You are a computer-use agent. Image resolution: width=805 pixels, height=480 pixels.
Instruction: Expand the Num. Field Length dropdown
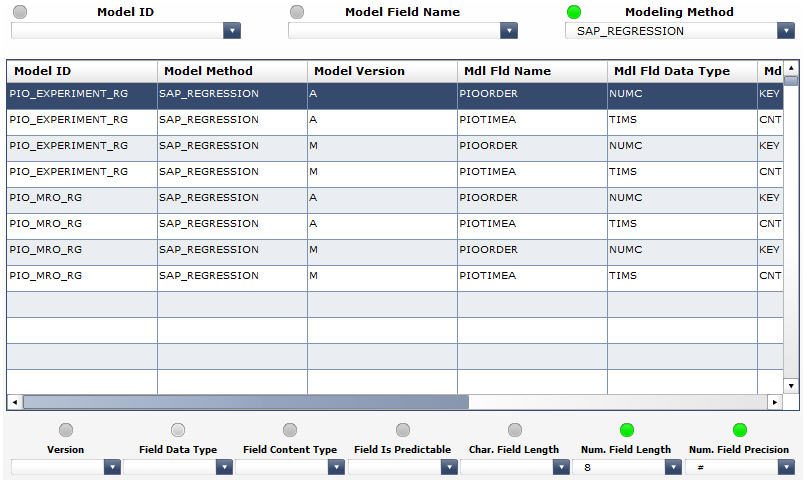coord(673,467)
